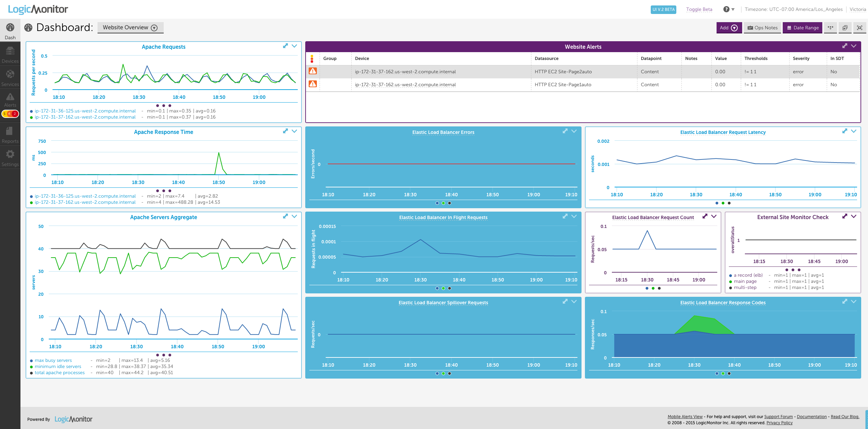This screenshot has width=868, height=429.
Task: Click the error icon for Page1auto alert
Action: (x=313, y=84)
